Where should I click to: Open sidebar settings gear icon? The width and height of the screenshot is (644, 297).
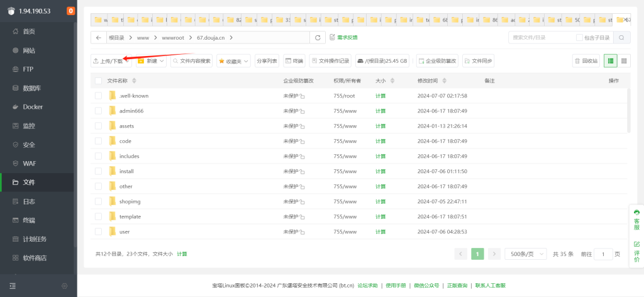[x=65, y=286]
